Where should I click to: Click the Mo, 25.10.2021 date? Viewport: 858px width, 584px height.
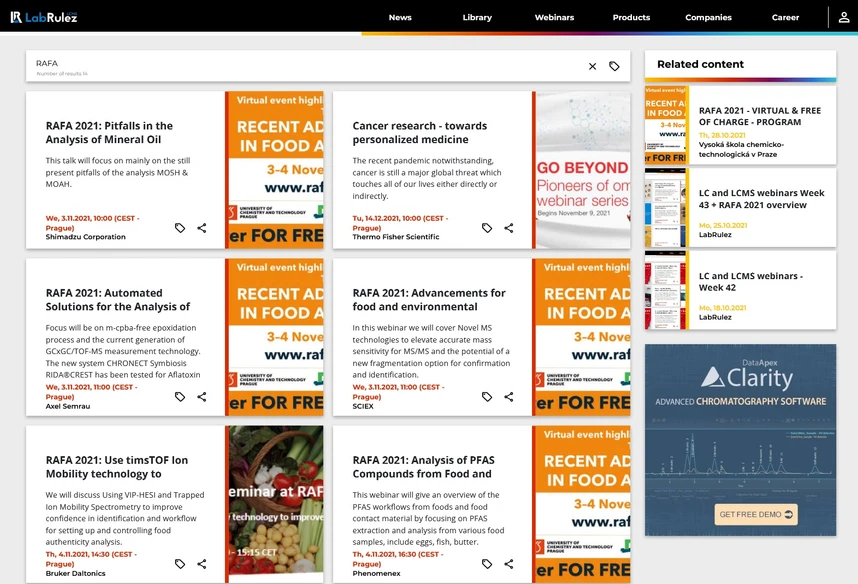723,225
